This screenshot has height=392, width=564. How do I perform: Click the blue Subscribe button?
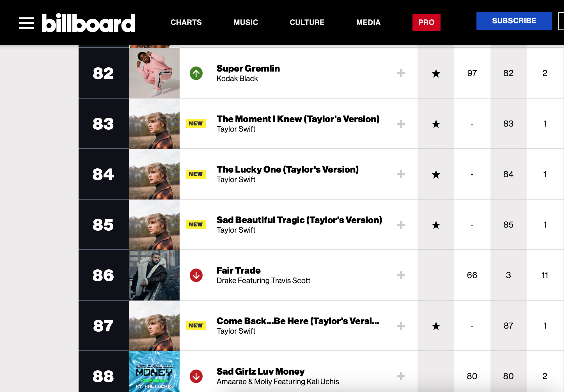pos(514,21)
